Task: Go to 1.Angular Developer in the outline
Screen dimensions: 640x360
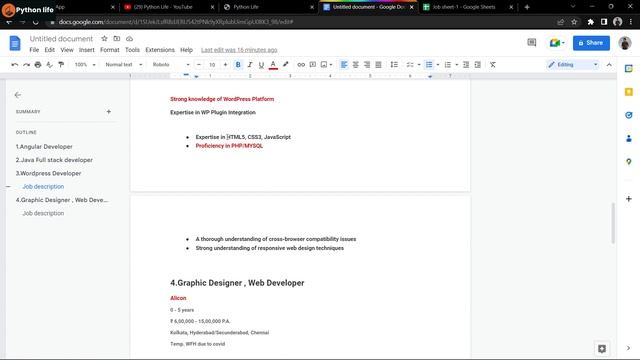Action: click(x=44, y=147)
